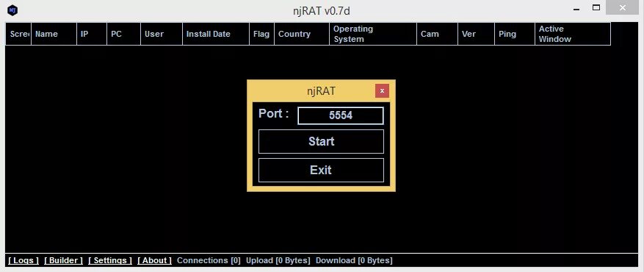This screenshot has height=272, width=644.
Task: Click the Ver column header
Action: (x=476, y=34)
